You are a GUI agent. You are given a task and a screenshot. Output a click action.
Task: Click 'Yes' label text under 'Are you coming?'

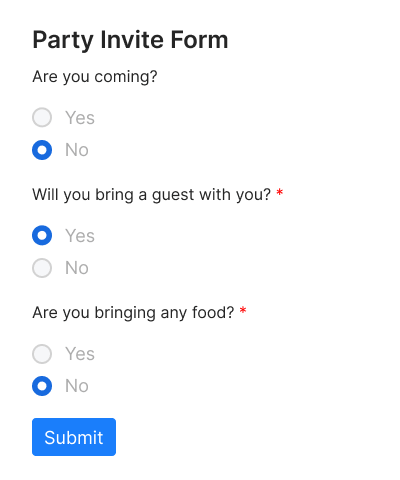click(80, 118)
